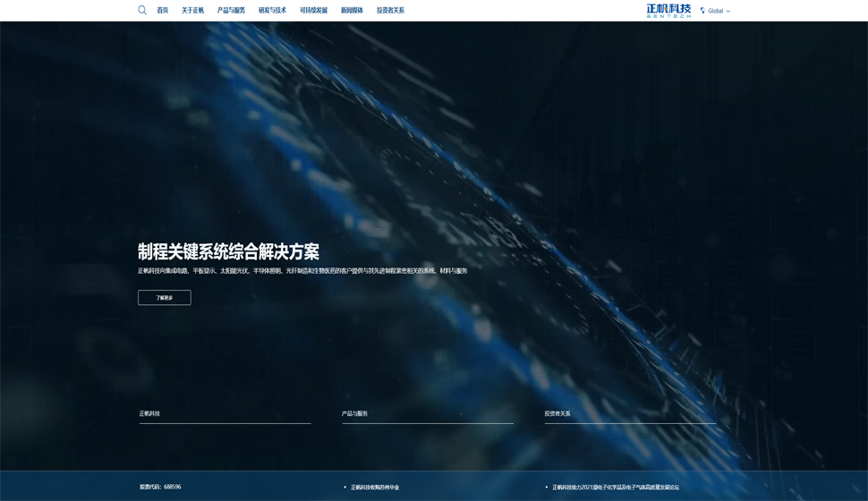Screen dimensions: 868x501
Task: Open the 可持续发展 menu item
Action: coord(313,11)
